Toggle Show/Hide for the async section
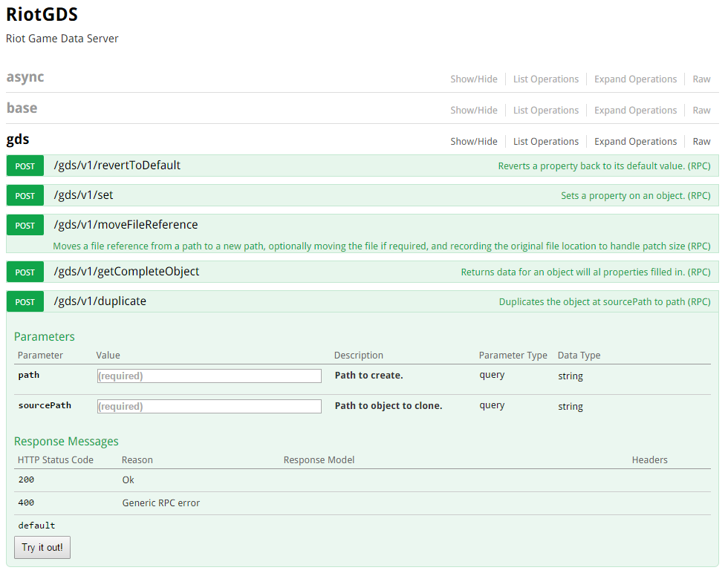The height and width of the screenshot is (576, 728). (473, 79)
